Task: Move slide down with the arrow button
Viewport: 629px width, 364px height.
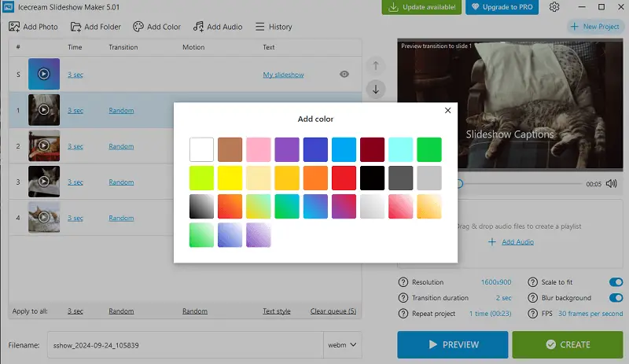Action: pyautogui.click(x=376, y=90)
